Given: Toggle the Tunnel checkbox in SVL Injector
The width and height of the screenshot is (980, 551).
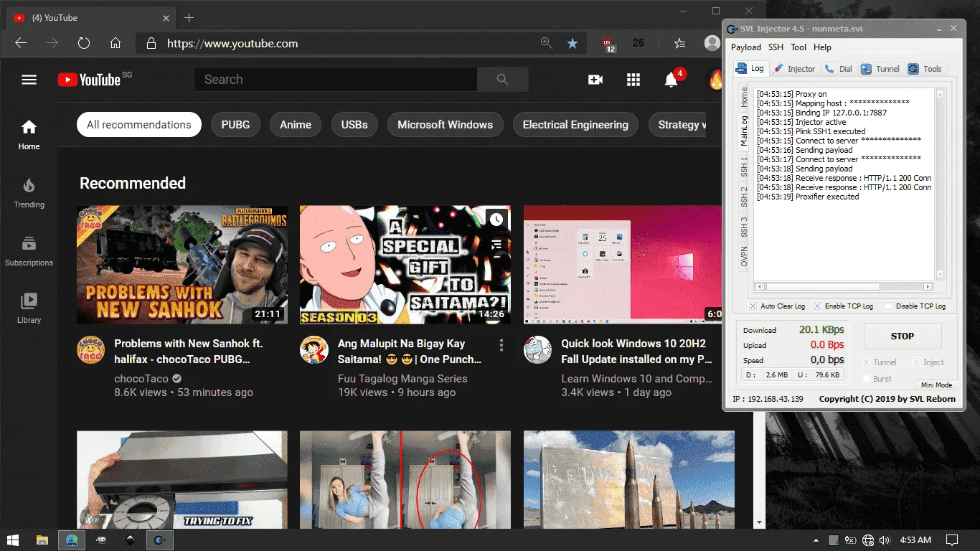Looking at the screenshot, I should coord(867,362).
